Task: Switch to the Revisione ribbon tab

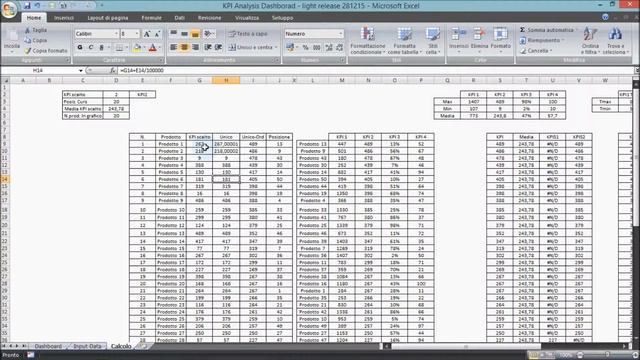Action: pyautogui.click(x=209, y=18)
